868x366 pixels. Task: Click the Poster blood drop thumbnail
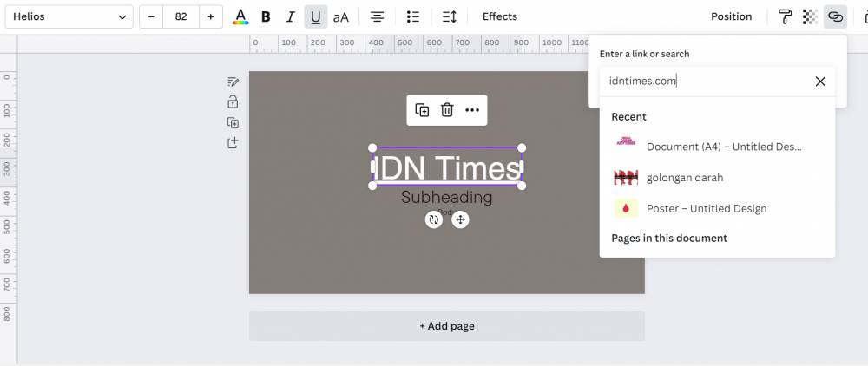[x=626, y=208]
